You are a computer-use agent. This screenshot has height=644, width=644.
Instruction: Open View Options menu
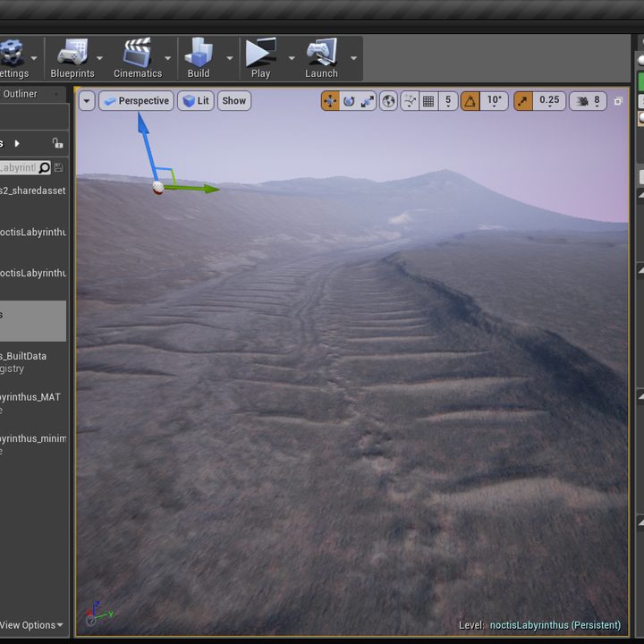pos(31,625)
